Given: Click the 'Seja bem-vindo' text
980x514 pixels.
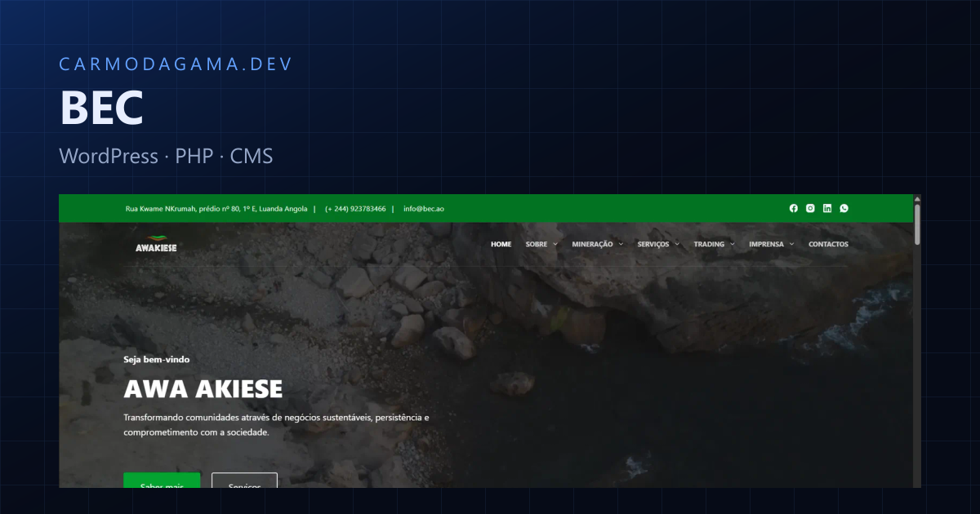Looking at the screenshot, I should coord(157,359).
